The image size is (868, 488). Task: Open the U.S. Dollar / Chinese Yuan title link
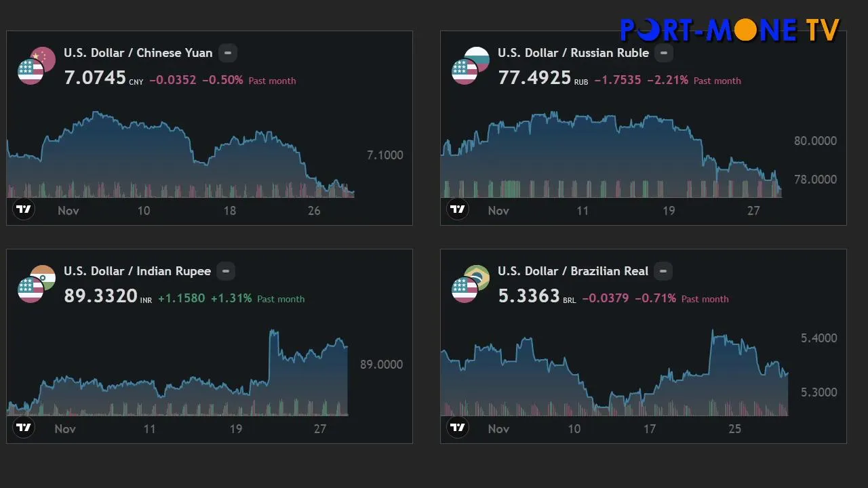138,53
